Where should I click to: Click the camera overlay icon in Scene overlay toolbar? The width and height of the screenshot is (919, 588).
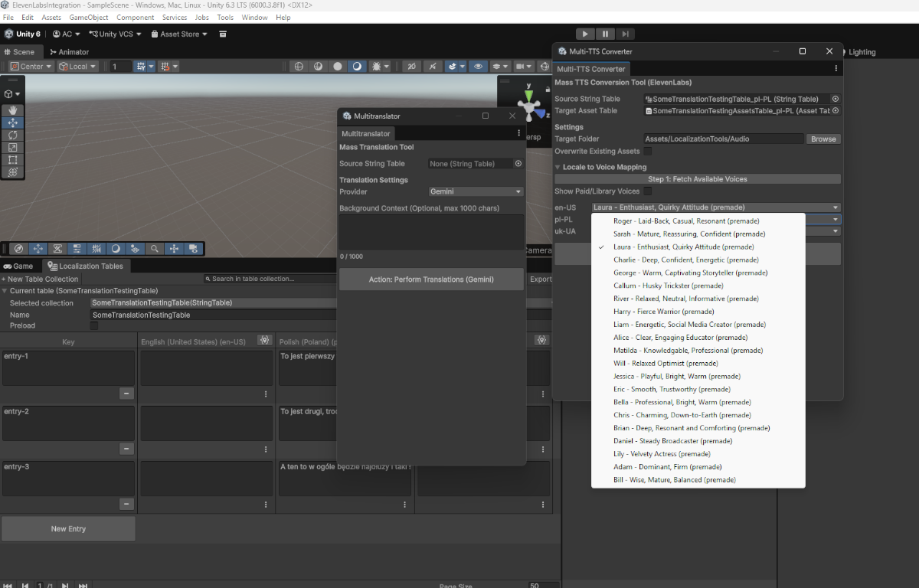[x=194, y=249]
